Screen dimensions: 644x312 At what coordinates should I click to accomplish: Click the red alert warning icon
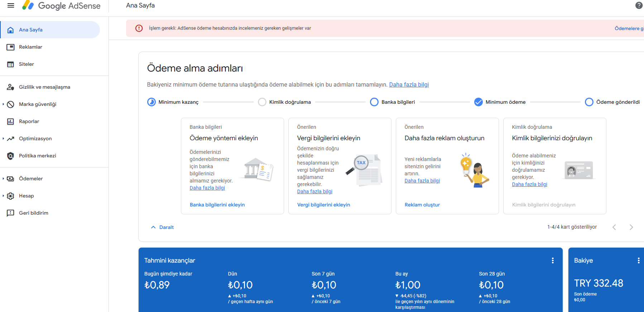point(139,28)
